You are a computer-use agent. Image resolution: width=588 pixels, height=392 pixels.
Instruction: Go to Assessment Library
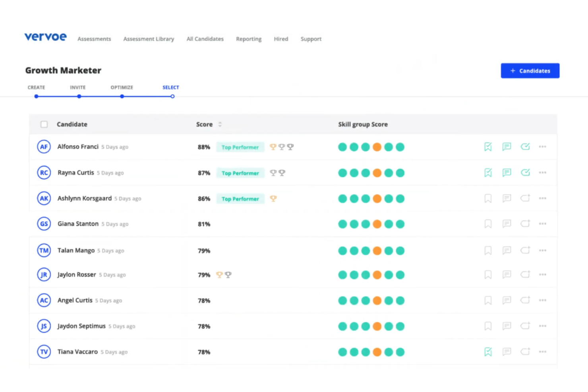point(149,39)
